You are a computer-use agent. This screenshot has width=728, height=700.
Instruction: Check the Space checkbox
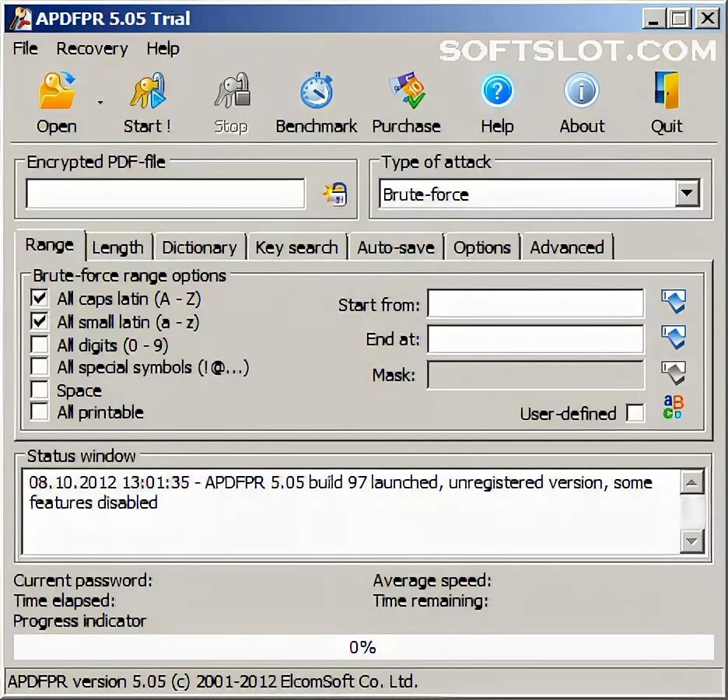coord(39,390)
